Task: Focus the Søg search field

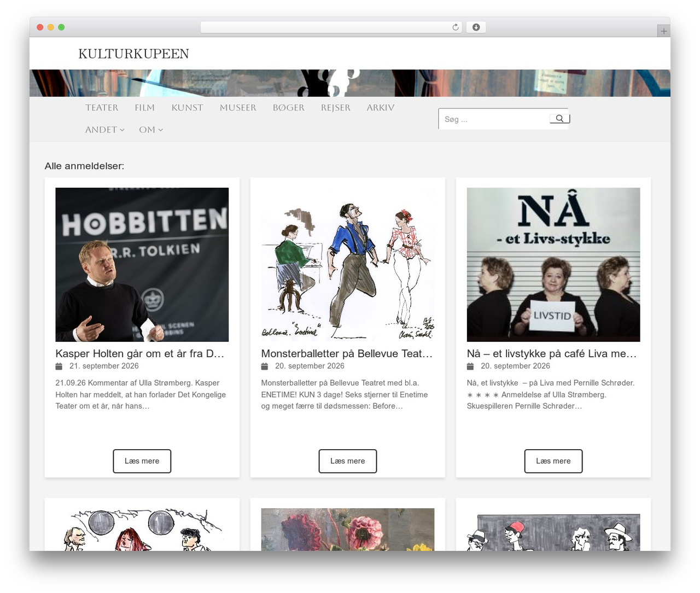Action: [x=495, y=119]
